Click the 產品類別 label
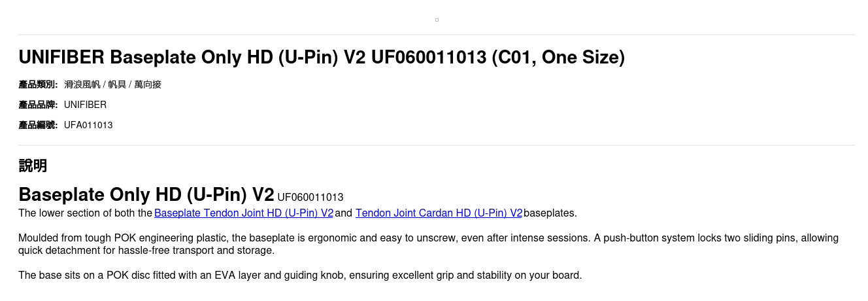This screenshot has height=301, width=868. (38, 84)
